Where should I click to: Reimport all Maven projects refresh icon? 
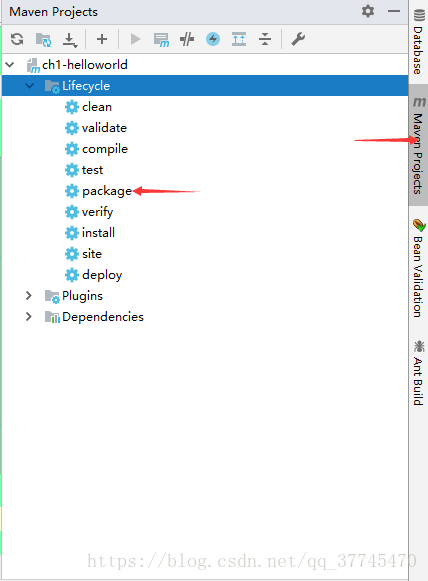coord(17,39)
